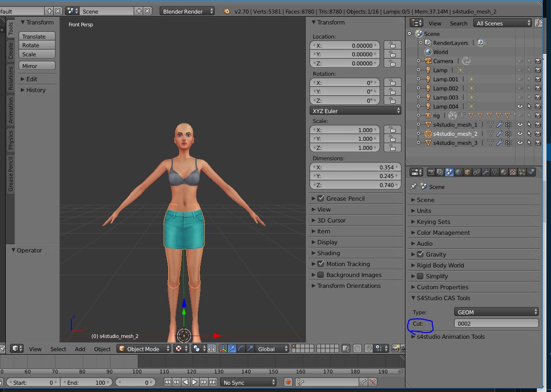Viewport: 551px width, 392px height.
Task: Click the play animation button
Action: 195,382
